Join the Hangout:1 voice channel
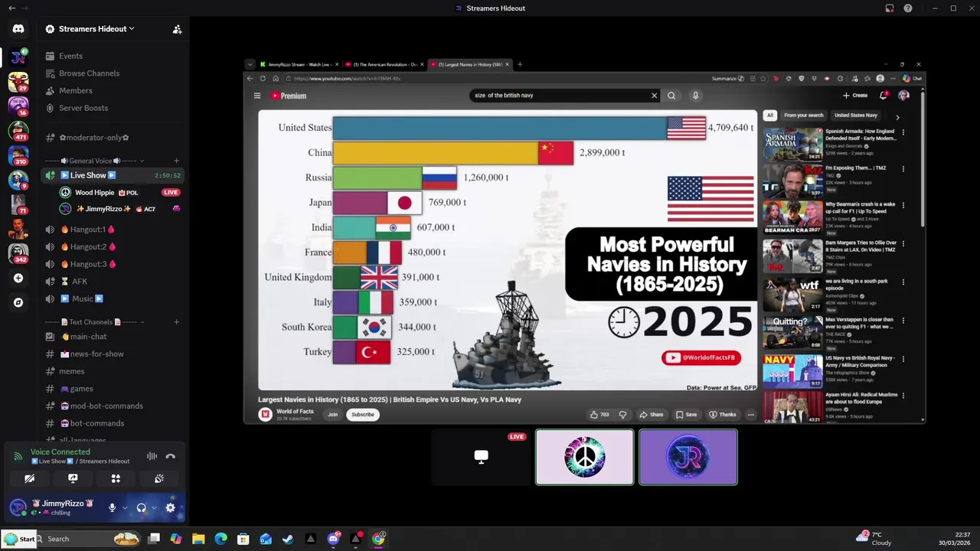This screenshot has height=551, width=980. 92,230
